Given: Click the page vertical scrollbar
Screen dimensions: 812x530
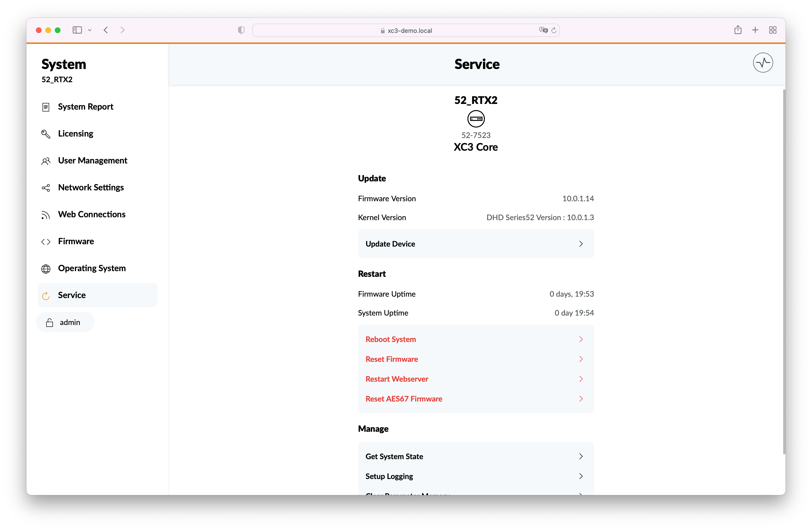Looking at the screenshot, I should point(784,272).
